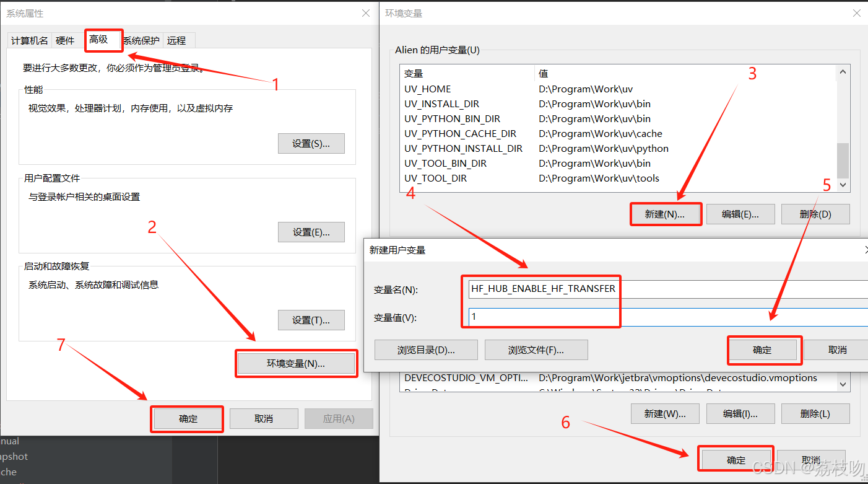Click the 变量值(V) input field

667,317
